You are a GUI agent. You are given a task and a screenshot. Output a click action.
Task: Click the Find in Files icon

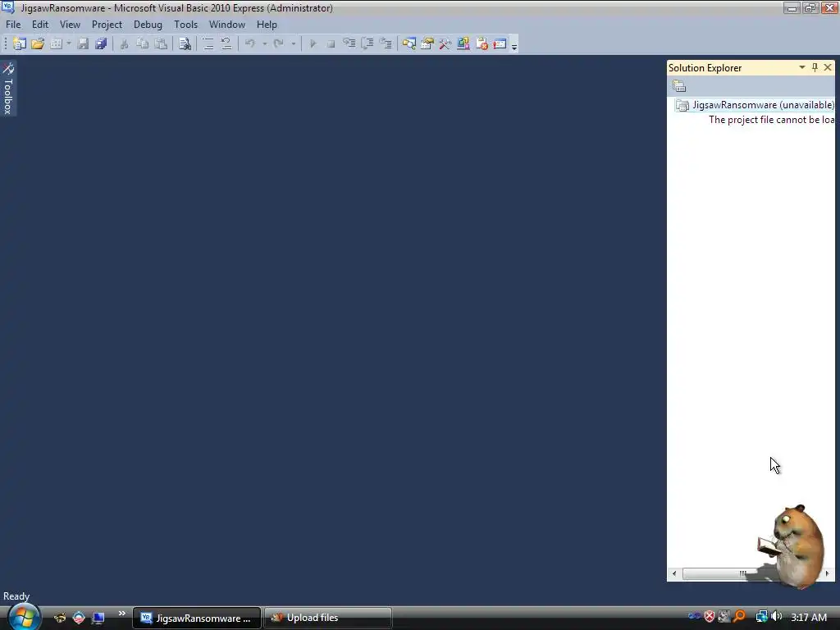tap(185, 44)
